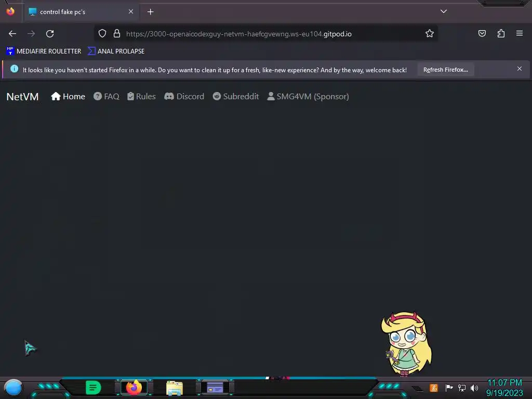
Task: Open a new tab with plus button
Action: 150,12
